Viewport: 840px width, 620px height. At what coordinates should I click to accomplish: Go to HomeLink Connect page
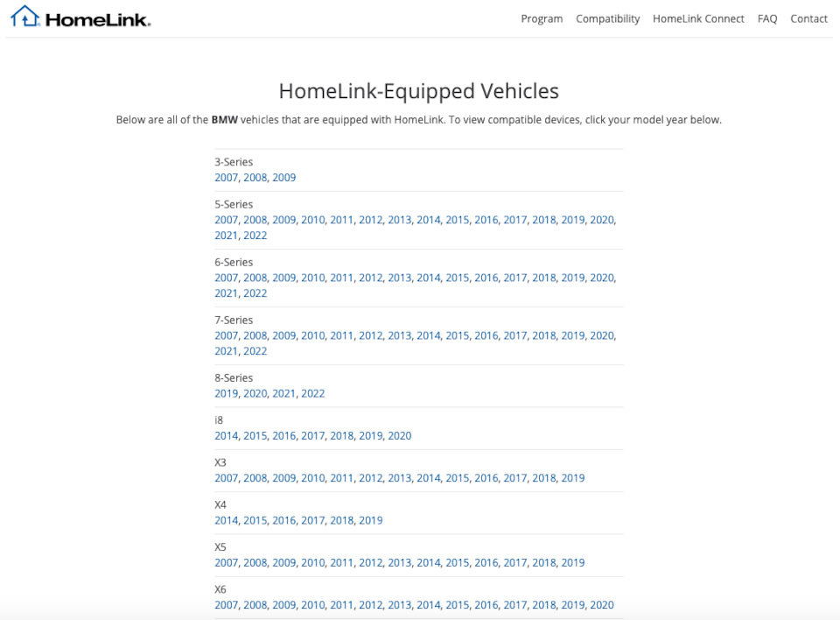click(698, 18)
